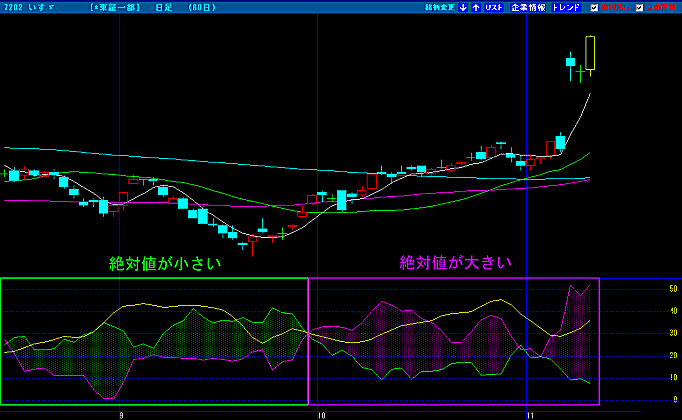This screenshot has height=420, width=682.
Task: Click the 50 value on the indicator axis
Action: click(673, 289)
